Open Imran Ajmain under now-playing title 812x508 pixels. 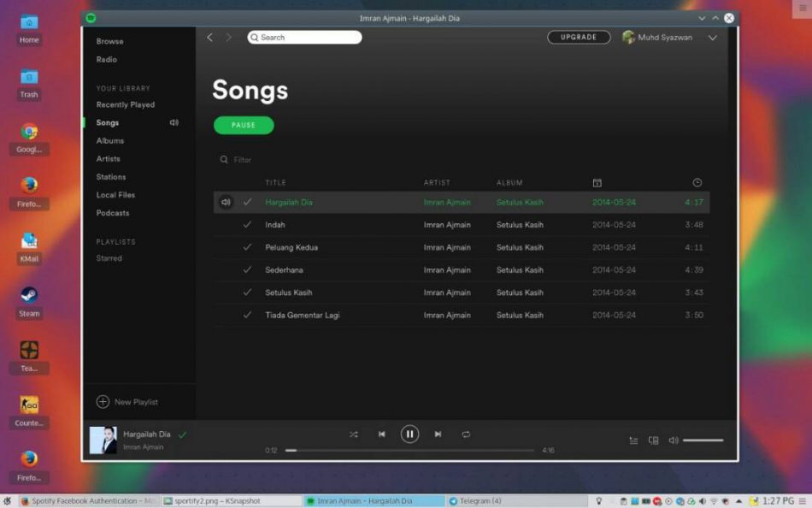pyautogui.click(x=143, y=446)
